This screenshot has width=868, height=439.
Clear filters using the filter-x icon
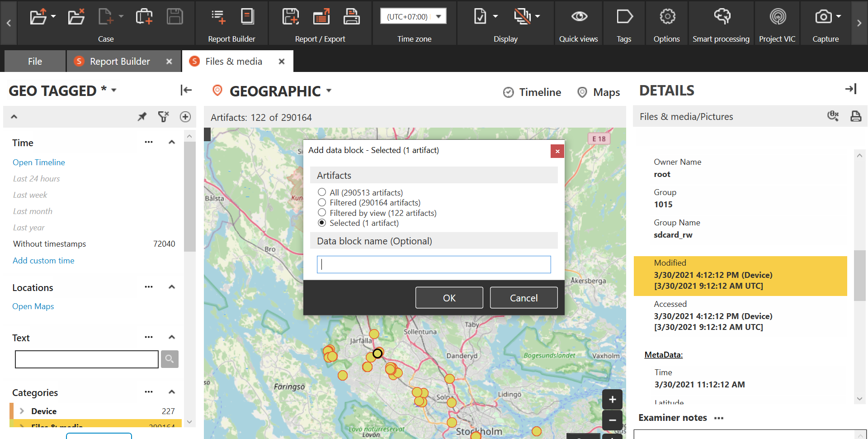(x=163, y=116)
